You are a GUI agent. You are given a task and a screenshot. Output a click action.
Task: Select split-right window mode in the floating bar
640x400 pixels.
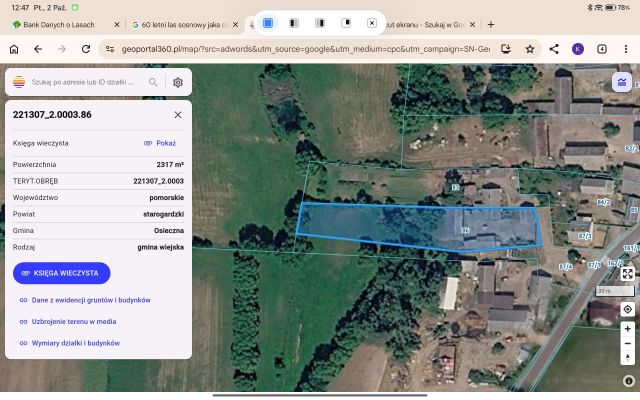point(320,23)
